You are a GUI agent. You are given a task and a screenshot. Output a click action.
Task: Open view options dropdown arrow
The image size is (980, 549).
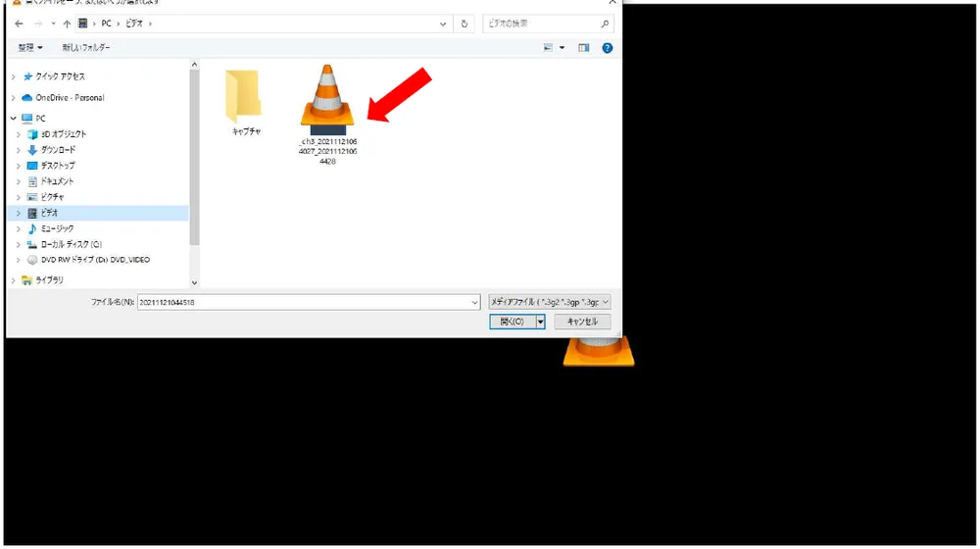[x=562, y=47]
